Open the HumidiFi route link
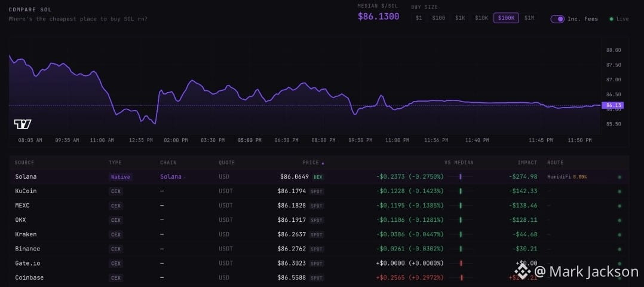 pyautogui.click(x=558, y=177)
